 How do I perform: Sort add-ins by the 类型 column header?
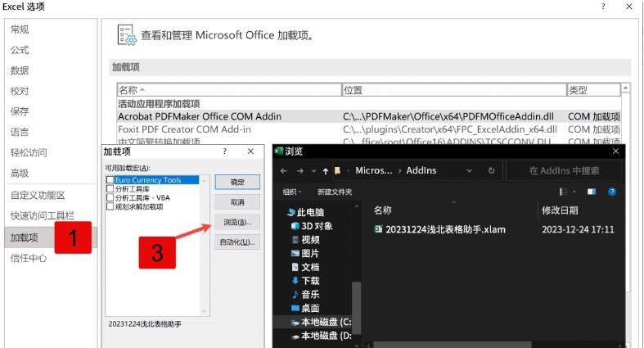[x=593, y=90]
